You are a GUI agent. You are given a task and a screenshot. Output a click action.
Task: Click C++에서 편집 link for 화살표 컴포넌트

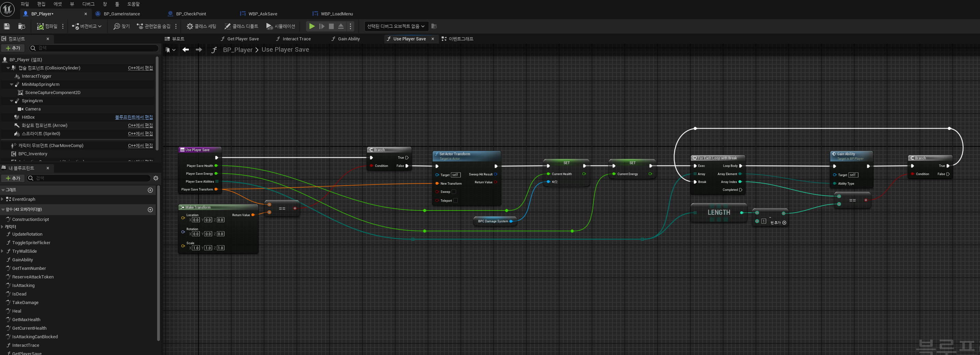point(140,125)
